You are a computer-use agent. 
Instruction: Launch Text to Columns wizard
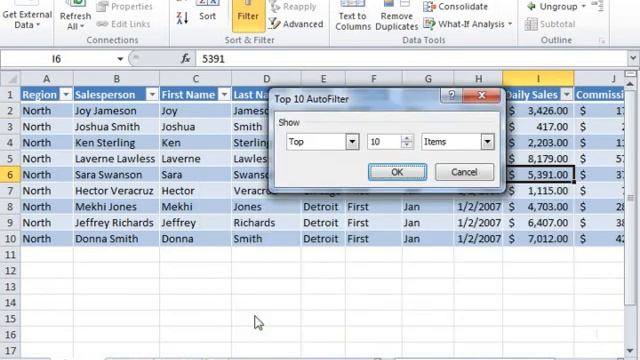pyautogui.click(x=353, y=17)
